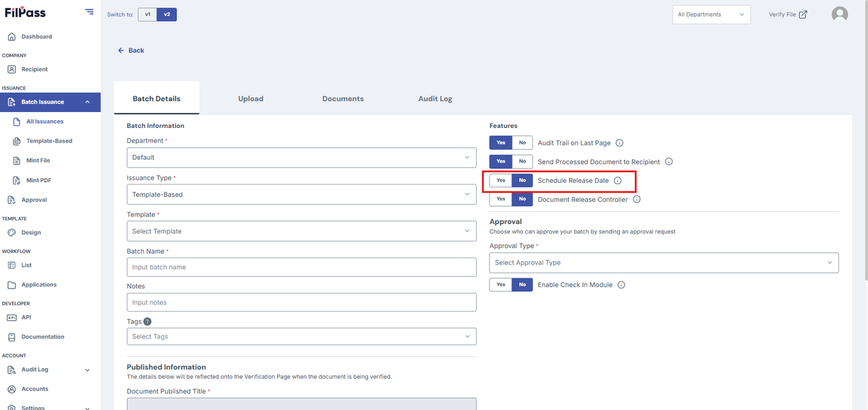Screen dimensions: 868x410
Task: Collapse the sidebar with the menu icon
Action: tap(89, 12)
